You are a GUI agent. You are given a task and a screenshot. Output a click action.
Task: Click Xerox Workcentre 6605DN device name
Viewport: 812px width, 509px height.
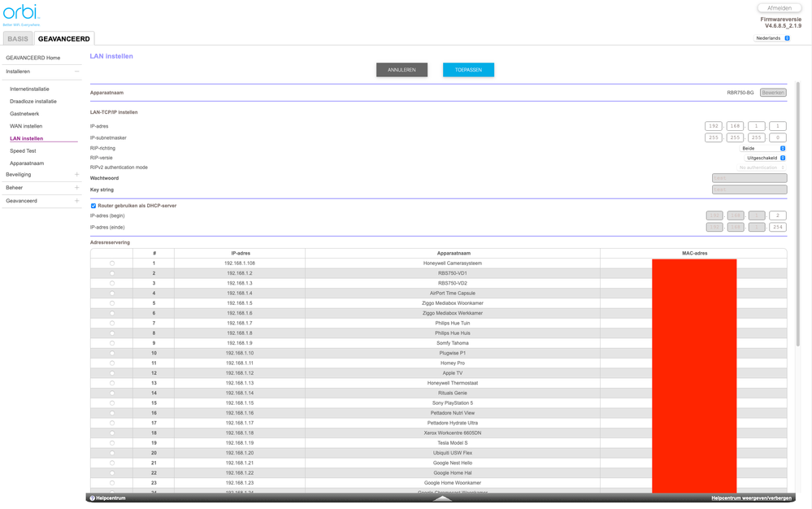click(453, 433)
